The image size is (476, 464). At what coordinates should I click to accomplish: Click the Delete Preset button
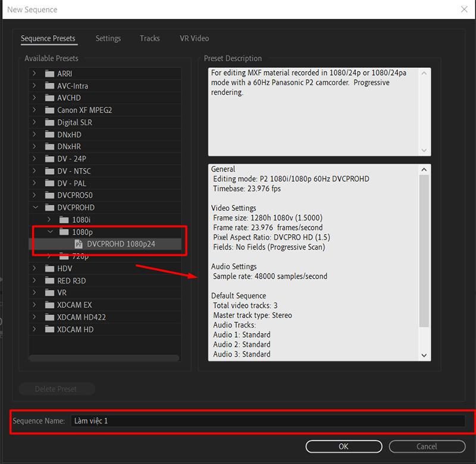(57, 388)
